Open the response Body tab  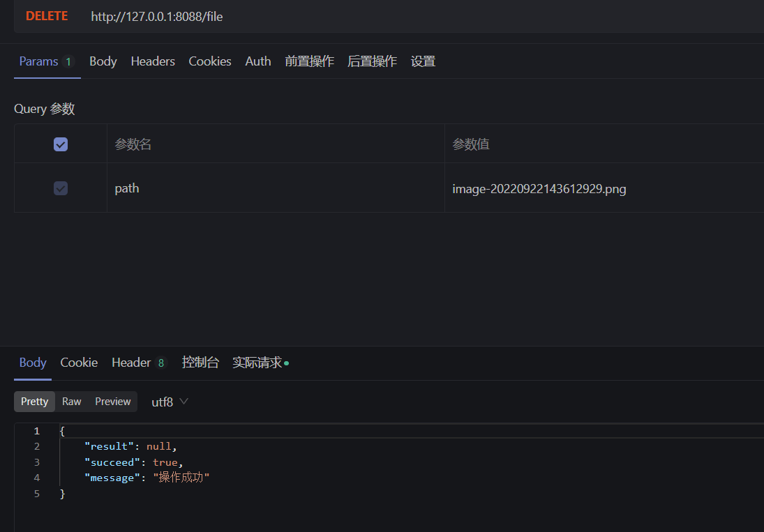tap(32, 362)
